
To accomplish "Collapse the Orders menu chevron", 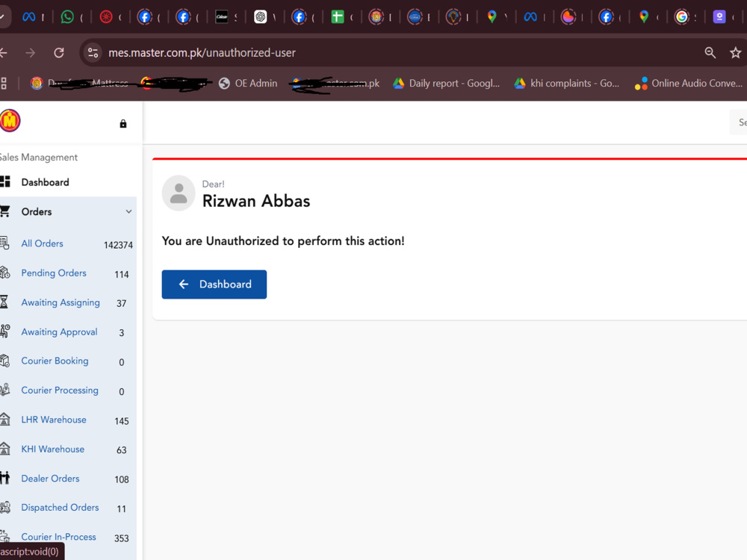I will click(x=128, y=211).
